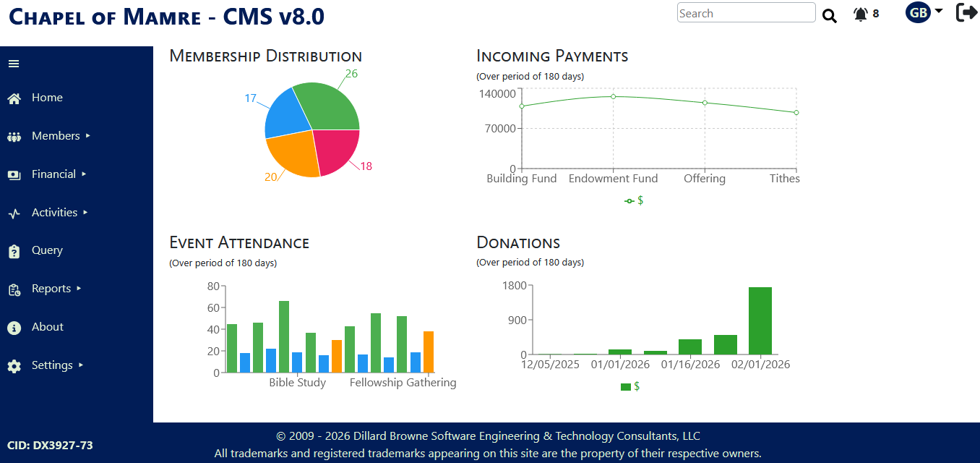Click into the Search text field
The width and height of the screenshot is (980, 463).
click(x=746, y=13)
